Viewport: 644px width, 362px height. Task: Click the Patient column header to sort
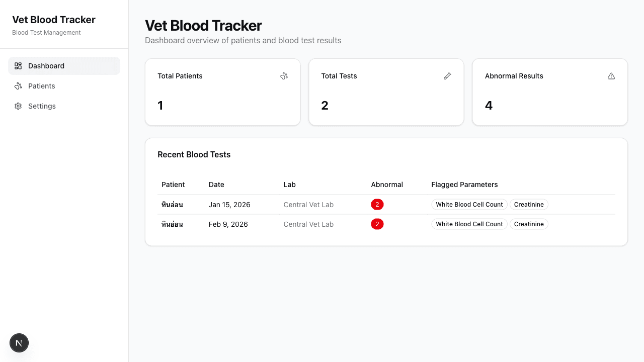point(173,185)
